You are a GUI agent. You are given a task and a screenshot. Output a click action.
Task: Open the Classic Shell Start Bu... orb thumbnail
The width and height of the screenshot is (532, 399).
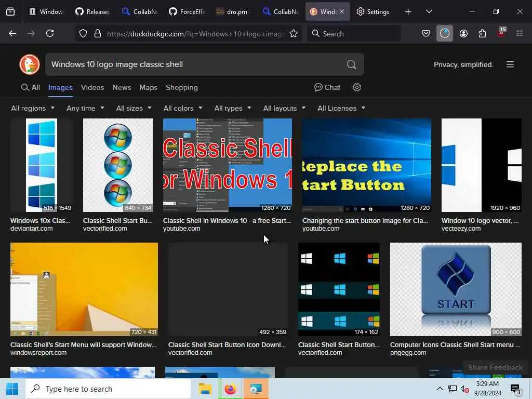[118, 165]
